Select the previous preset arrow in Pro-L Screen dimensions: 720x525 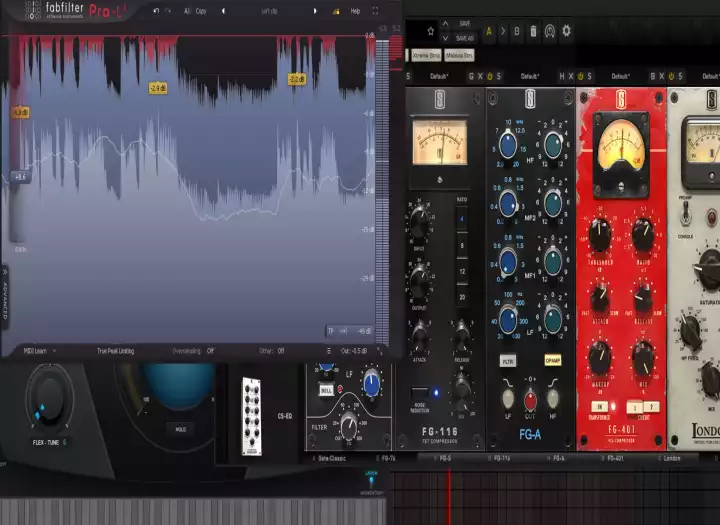click(x=224, y=11)
